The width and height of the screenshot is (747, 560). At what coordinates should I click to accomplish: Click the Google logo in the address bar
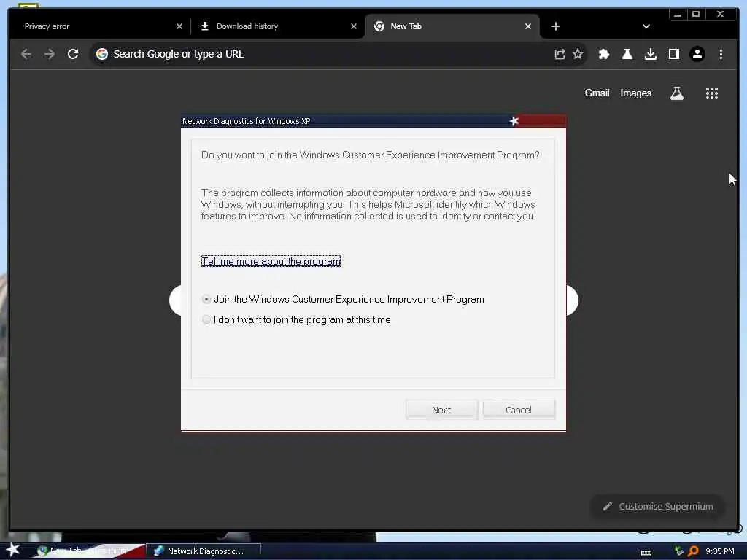pyautogui.click(x=102, y=54)
